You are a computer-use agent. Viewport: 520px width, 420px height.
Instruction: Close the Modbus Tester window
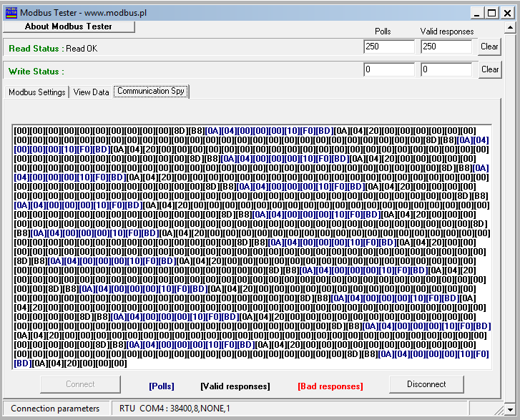pos(507,13)
